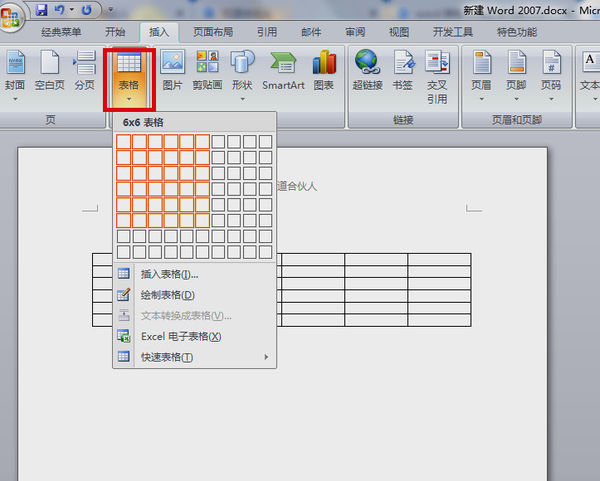Click the Bookmark (书签) icon
The image size is (600, 481).
(404, 70)
